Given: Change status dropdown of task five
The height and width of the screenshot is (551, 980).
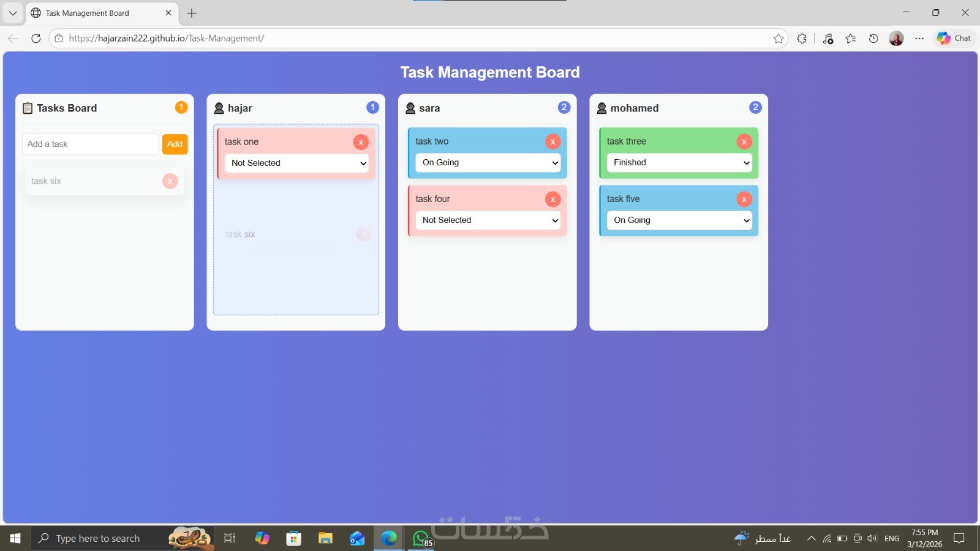Looking at the screenshot, I should (x=679, y=220).
